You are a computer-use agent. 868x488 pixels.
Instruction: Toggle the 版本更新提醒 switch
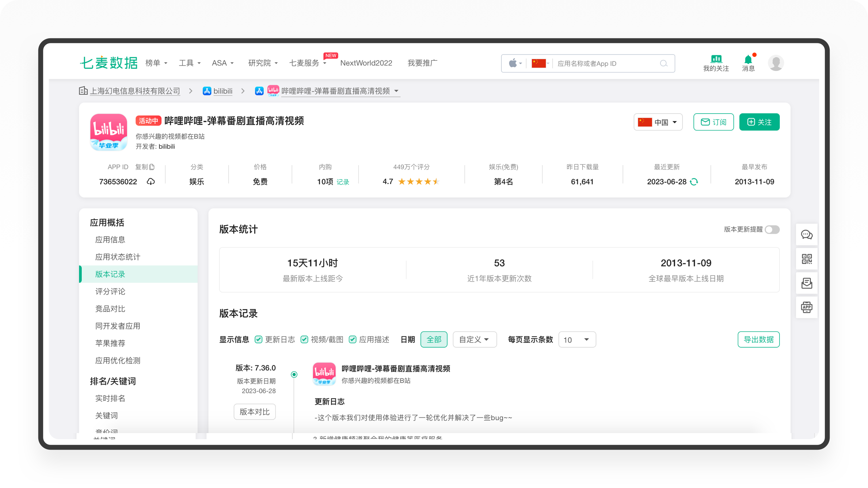point(772,229)
